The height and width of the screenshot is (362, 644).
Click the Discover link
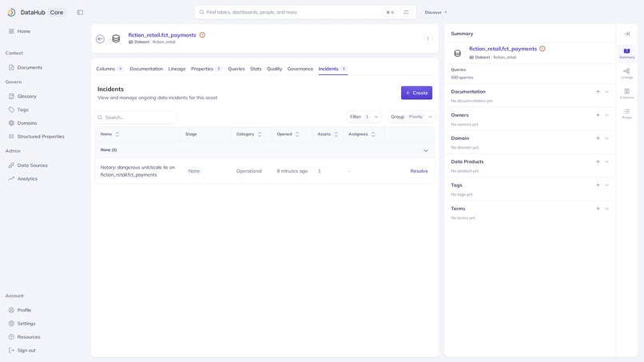[x=435, y=12]
